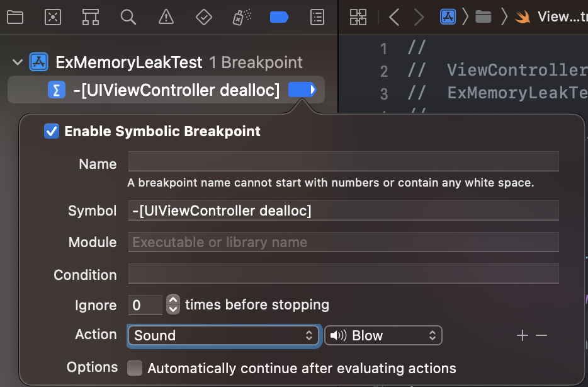Check Automatically continue after evaluating actions
This screenshot has width=588, height=387.
tap(135, 368)
